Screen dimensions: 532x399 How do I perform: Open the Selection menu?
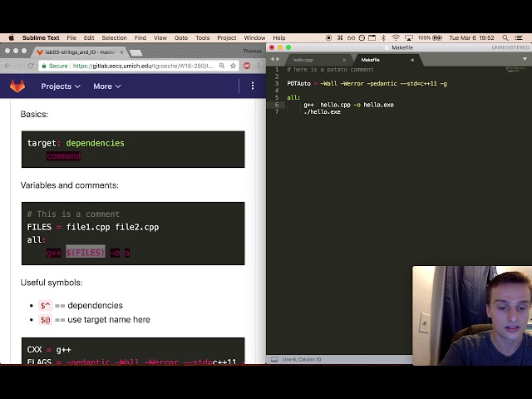114,38
